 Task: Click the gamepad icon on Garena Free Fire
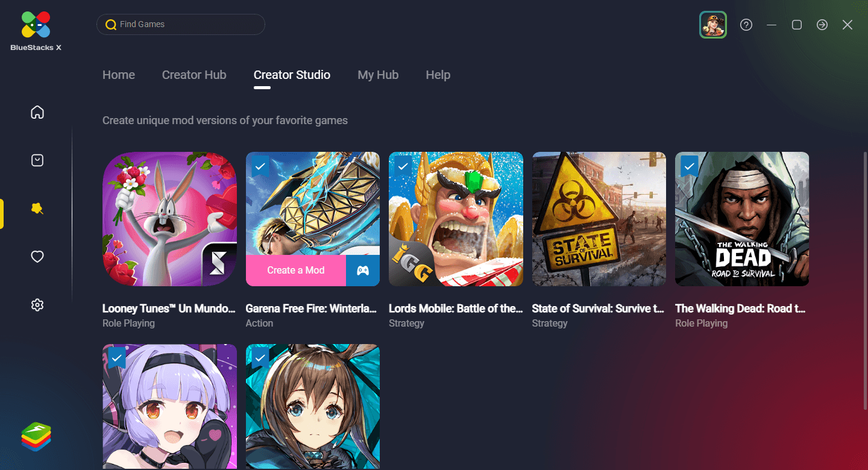tap(363, 271)
